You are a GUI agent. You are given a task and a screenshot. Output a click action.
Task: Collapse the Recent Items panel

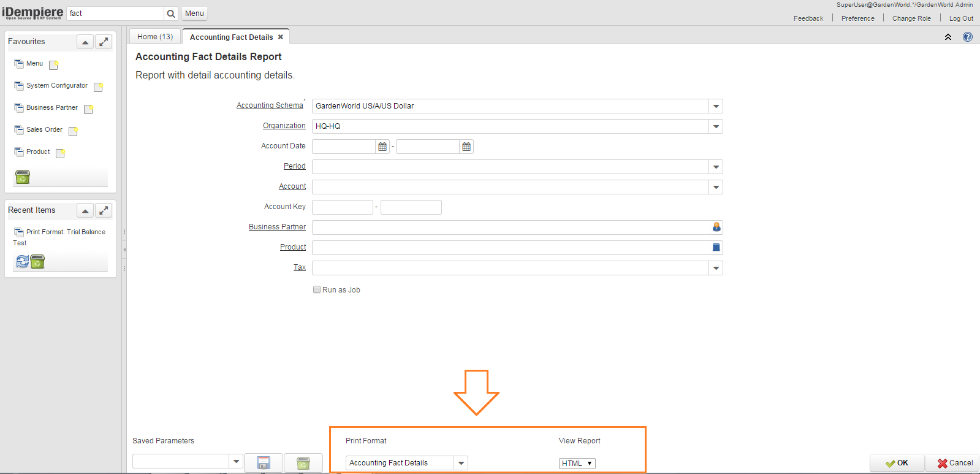(x=85, y=210)
